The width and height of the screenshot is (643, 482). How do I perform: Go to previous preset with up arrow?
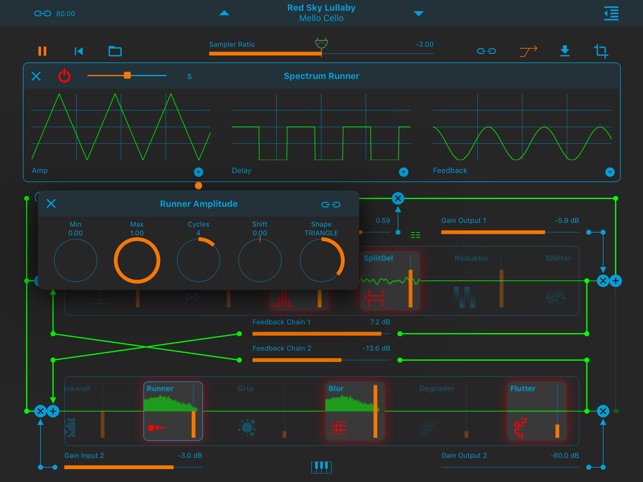tap(224, 13)
